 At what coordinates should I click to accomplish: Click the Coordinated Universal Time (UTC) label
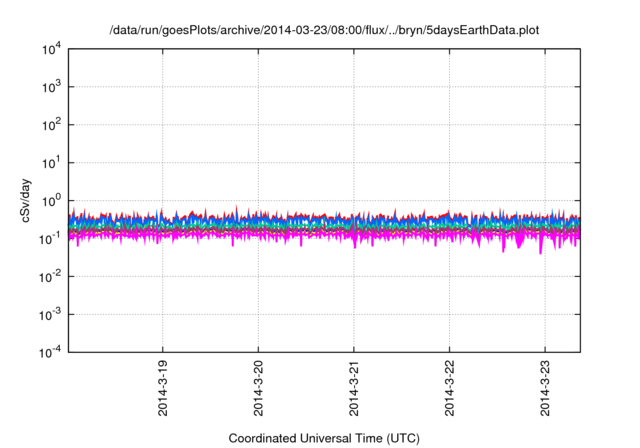point(324,439)
